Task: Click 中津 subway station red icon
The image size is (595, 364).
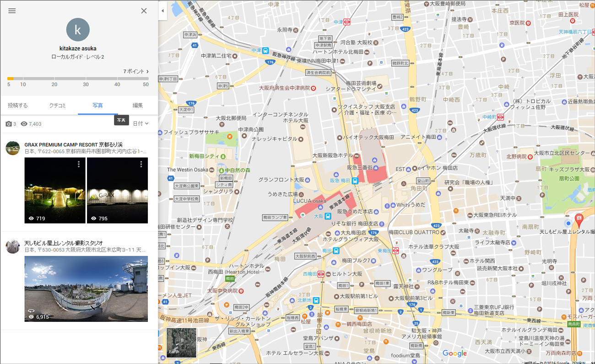Action: tap(347, 21)
